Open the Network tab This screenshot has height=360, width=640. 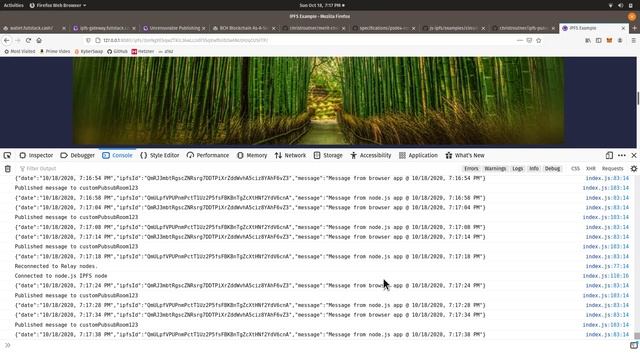pos(290,156)
